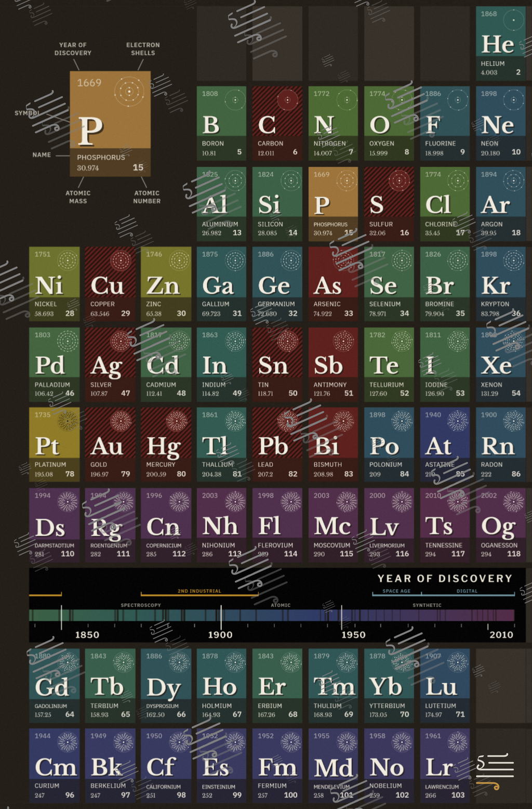Select the Polonium element tile
This screenshot has height=809, width=532.
click(389, 445)
